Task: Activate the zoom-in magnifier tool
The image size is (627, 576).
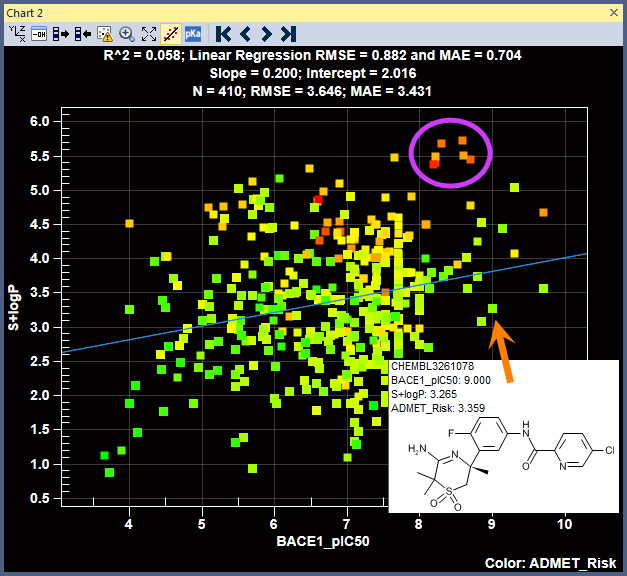Action: tap(127, 34)
